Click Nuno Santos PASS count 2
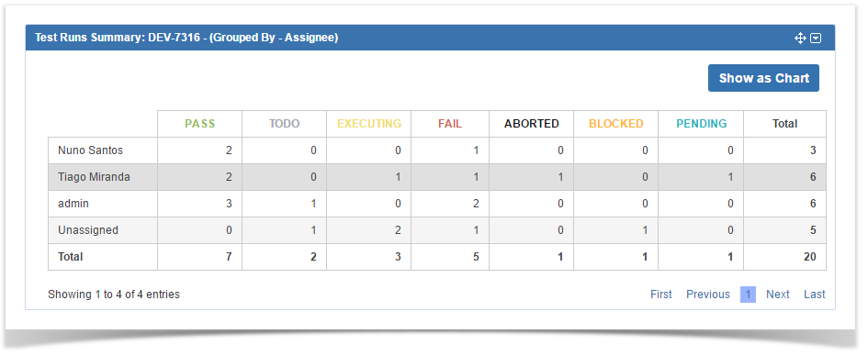 [230, 150]
